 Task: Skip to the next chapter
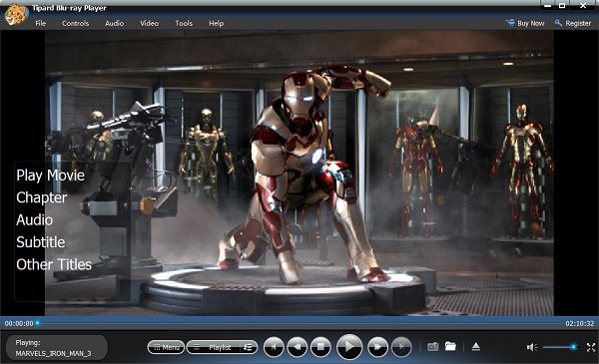click(x=401, y=347)
